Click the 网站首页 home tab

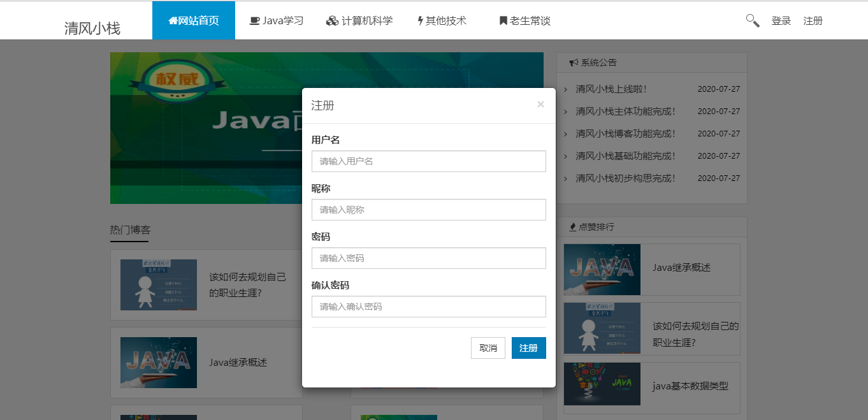[x=194, y=20]
